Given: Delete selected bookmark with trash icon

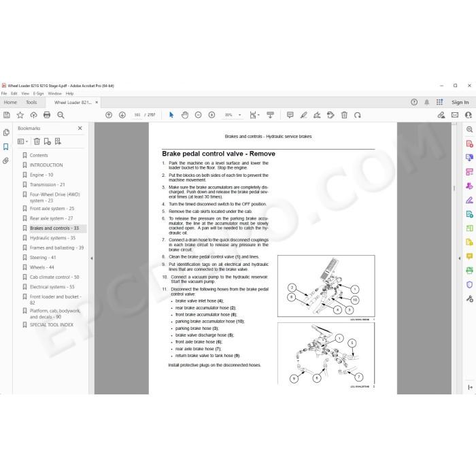Looking at the screenshot, I should 37,141.
